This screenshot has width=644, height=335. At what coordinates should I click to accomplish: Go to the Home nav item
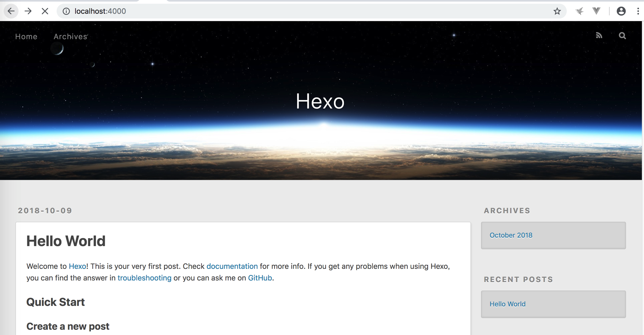pos(26,37)
